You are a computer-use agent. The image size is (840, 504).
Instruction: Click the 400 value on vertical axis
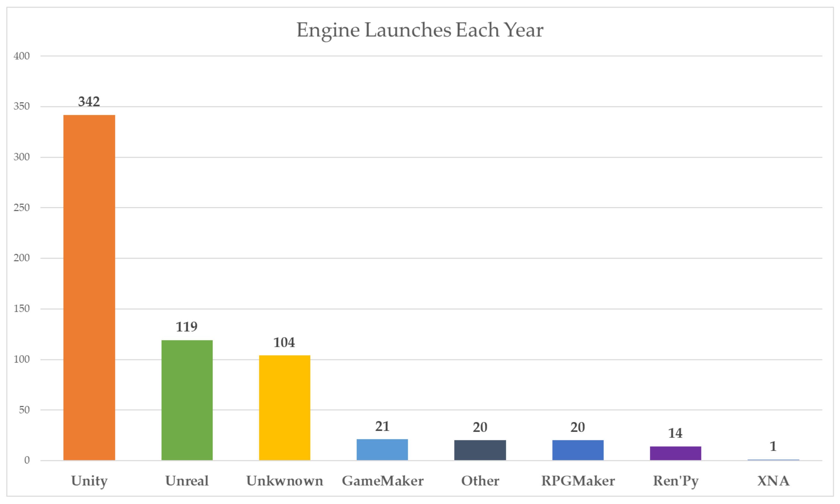(21, 56)
